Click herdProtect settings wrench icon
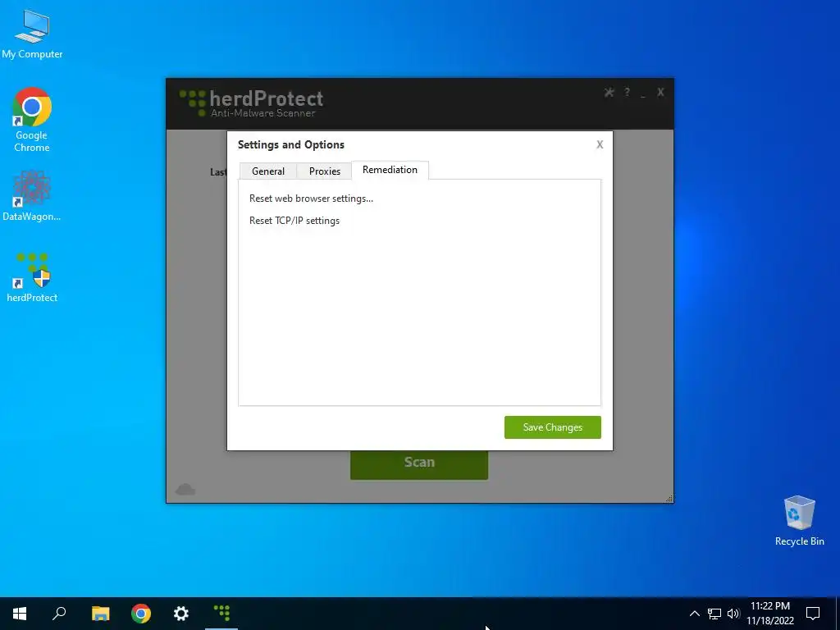This screenshot has height=630, width=840. (609, 93)
